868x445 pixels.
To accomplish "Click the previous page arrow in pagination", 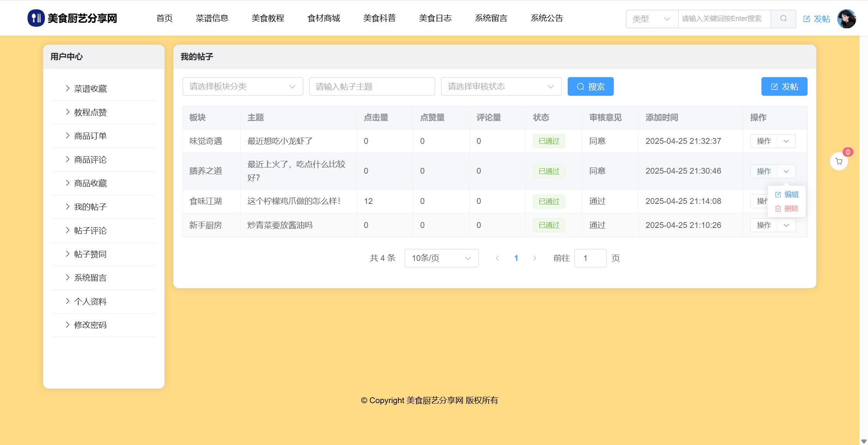I will (x=497, y=258).
